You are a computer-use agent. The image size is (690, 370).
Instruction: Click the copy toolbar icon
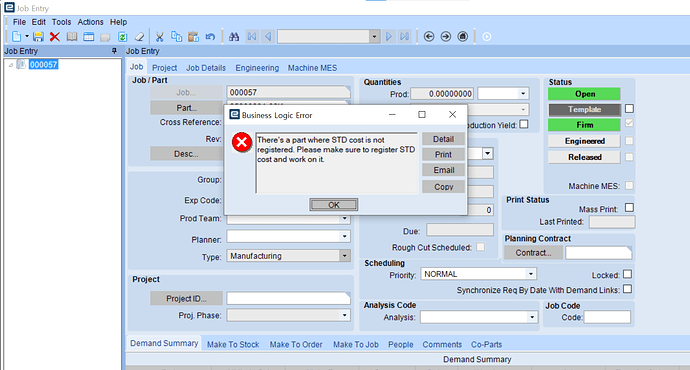pos(176,37)
